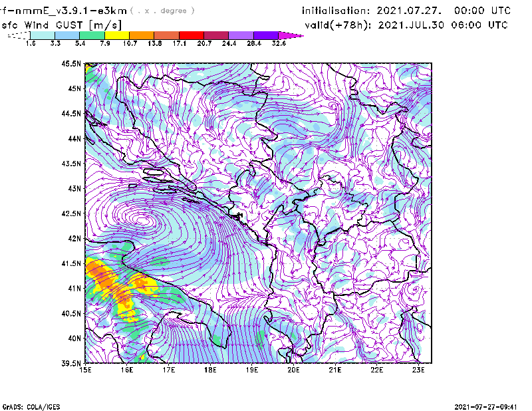Click the 'valid(+78h): 2021.JUL.30 06:00 UTC' line

click(406, 25)
